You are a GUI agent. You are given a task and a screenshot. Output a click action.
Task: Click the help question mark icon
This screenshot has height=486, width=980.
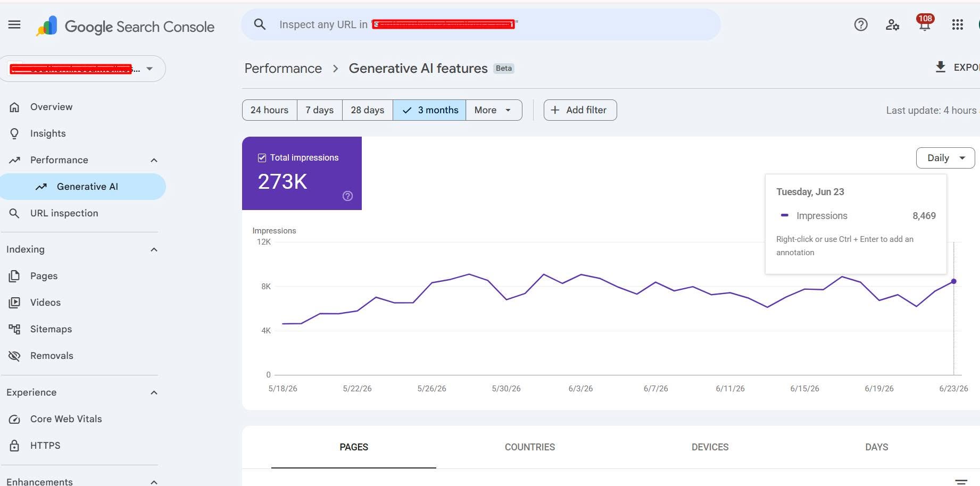click(861, 24)
